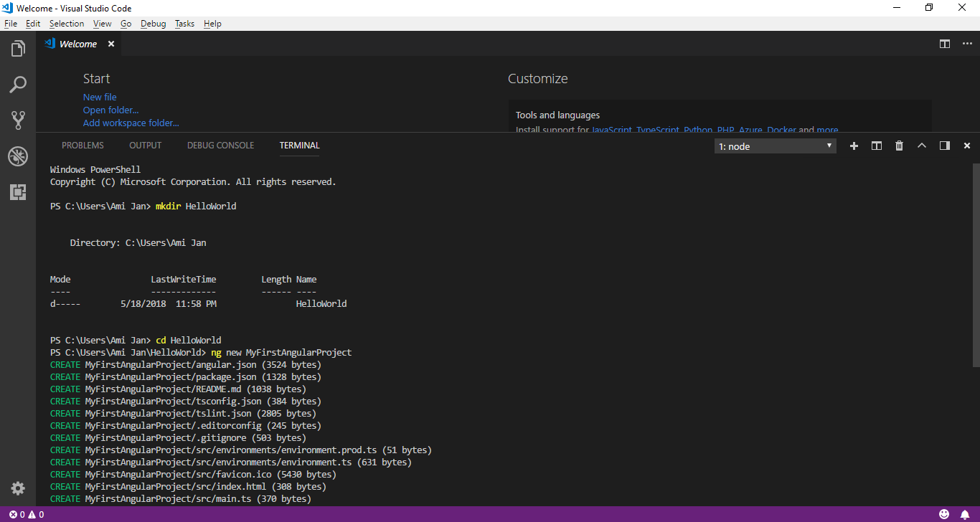The width and height of the screenshot is (980, 522).
Task: Open the Help menu
Action: (x=212, y=24)
